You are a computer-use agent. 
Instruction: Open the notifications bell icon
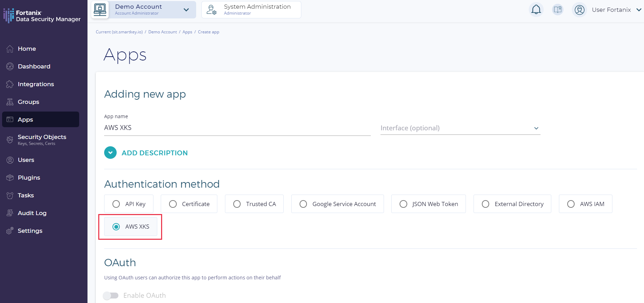[536, 10]
